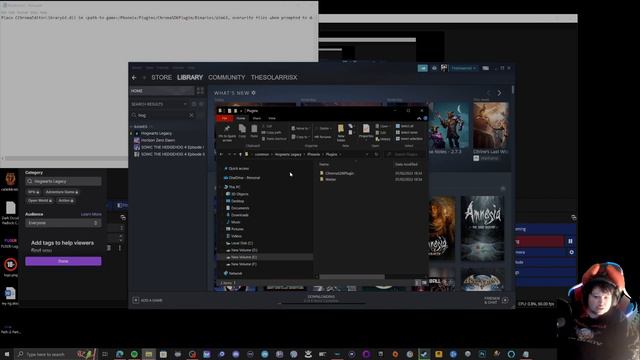Open Spotify from the taskbar
The height and width of the screenshot is (360, 640).
[x=134, y=354]
